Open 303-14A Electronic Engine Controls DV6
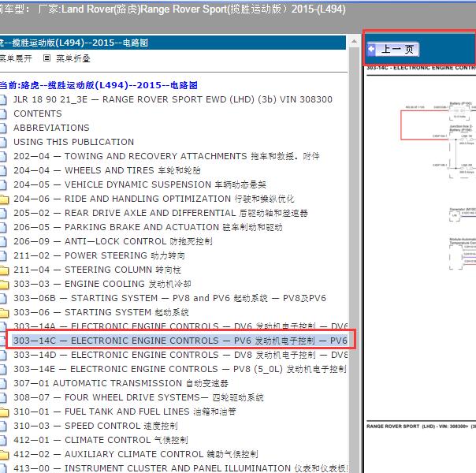Viewport: 476px width, 473px height. (180, 326)
